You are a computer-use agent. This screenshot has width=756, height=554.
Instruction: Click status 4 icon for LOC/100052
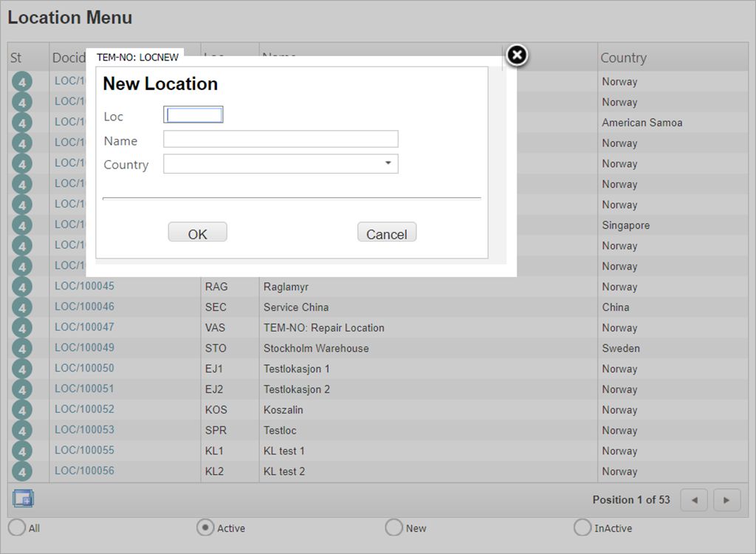point(22,410)
